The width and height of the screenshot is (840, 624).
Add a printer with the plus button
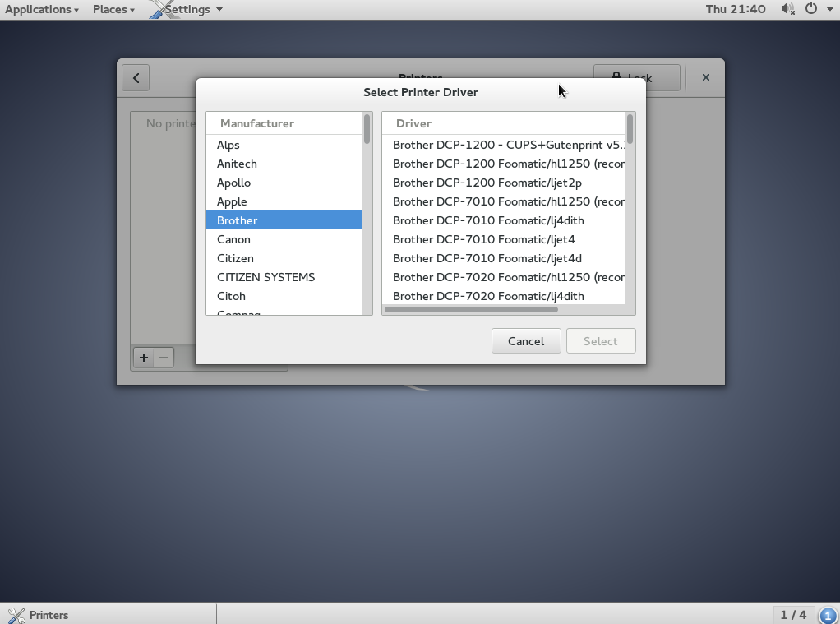point(143,358)
